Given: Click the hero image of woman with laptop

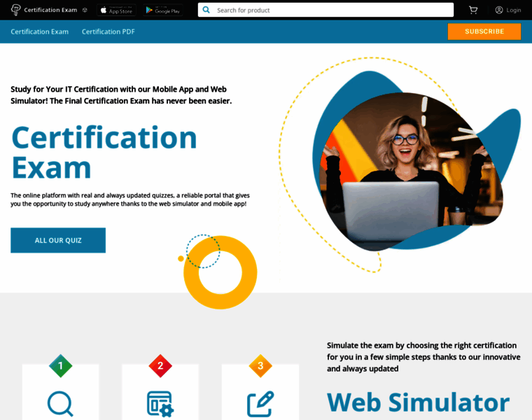Looking at the screenshot, I should 409,168.
